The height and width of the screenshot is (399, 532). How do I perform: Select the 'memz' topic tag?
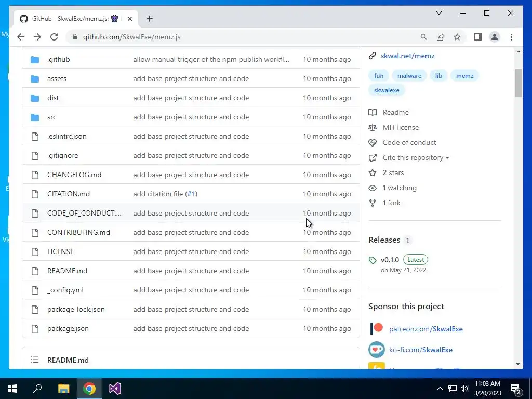pos(464,76)
